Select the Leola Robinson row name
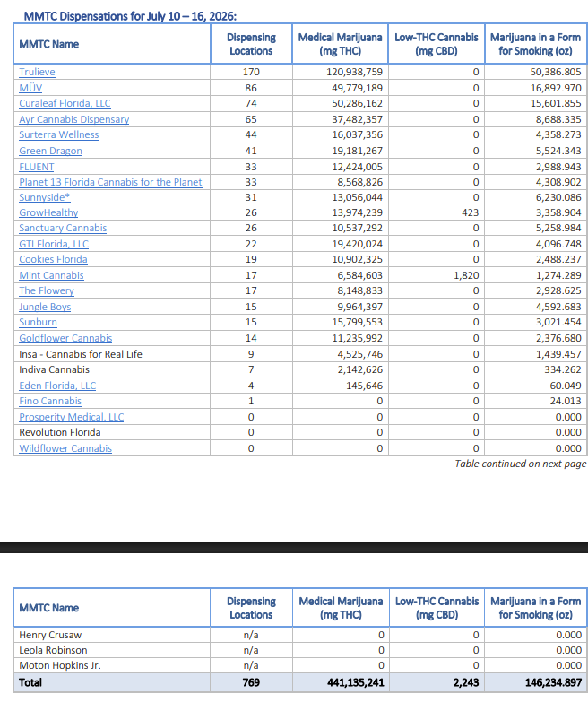588x711 pixels. (x=53, y=650)
